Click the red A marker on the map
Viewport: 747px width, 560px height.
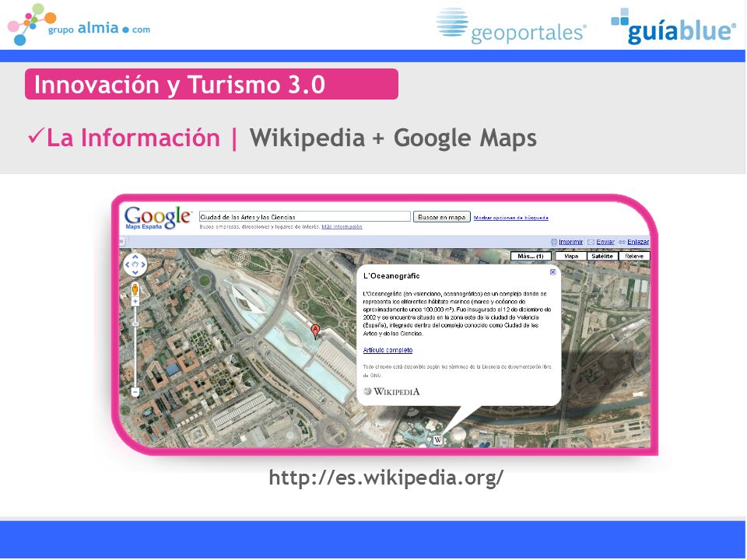tap(315, 331)
